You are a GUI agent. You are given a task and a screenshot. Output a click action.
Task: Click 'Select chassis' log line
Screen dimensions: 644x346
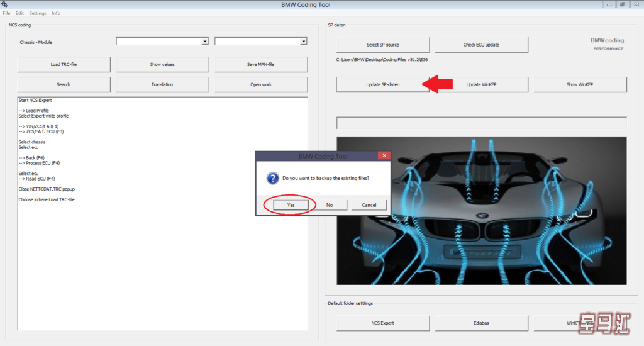(x=32, y=142)
